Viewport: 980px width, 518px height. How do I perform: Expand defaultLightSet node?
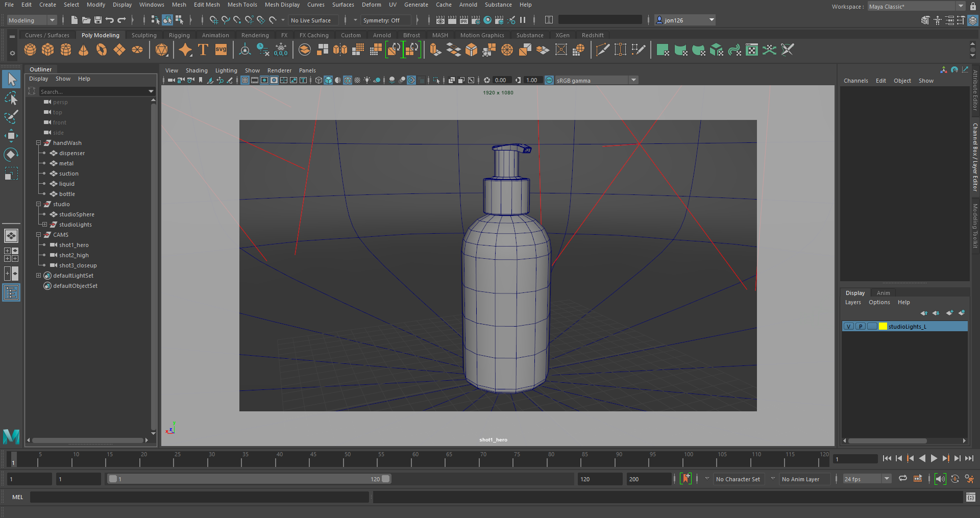[x=38, y=276]
